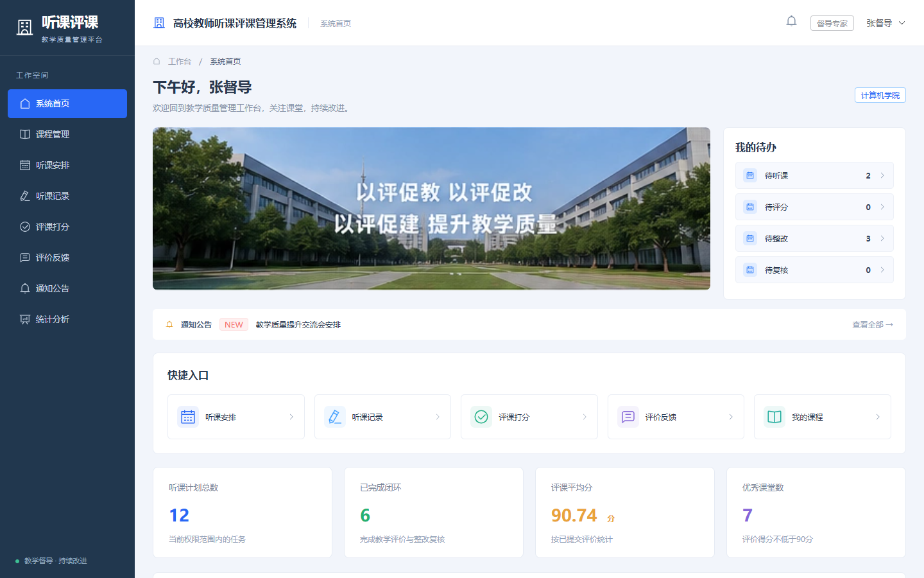Click the 我的课程 book icon in quick entry
The height and width of the screenshot is (578, 924).
(774, 417)
